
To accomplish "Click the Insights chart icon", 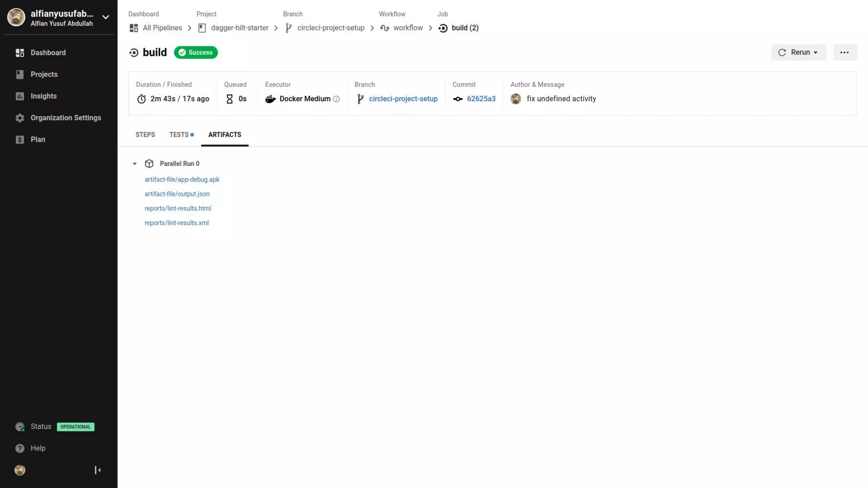I will 19,96.
